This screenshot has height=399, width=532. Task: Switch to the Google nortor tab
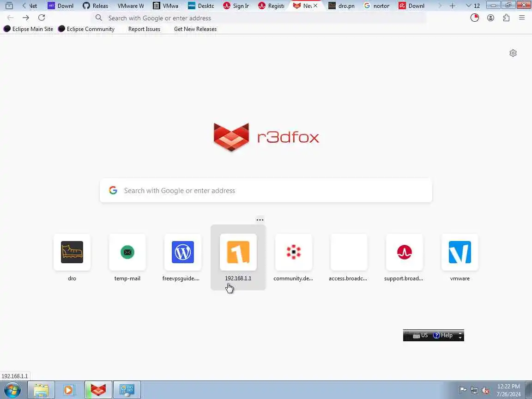tap(377, 6)
